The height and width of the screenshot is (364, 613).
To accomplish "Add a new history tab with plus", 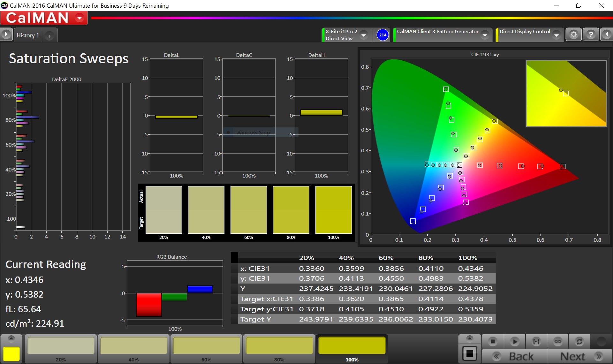I will click(x=49, y=36).
